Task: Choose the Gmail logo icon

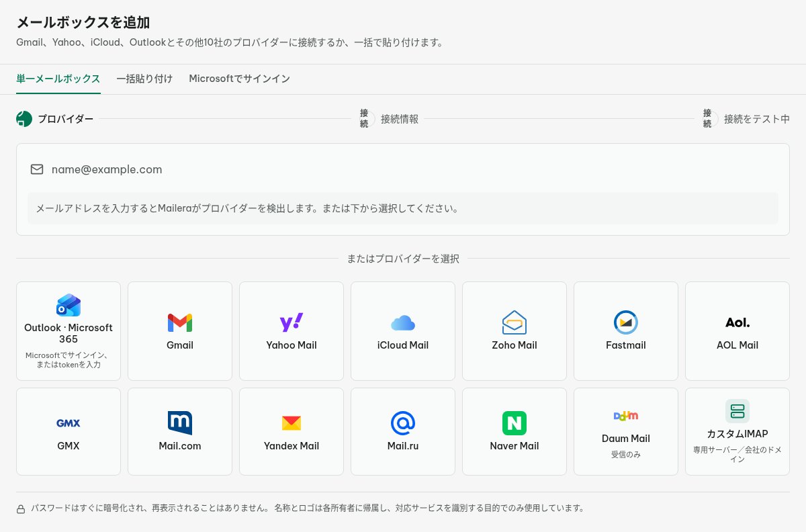Action: pyautogui.click(x=180, y=323)
